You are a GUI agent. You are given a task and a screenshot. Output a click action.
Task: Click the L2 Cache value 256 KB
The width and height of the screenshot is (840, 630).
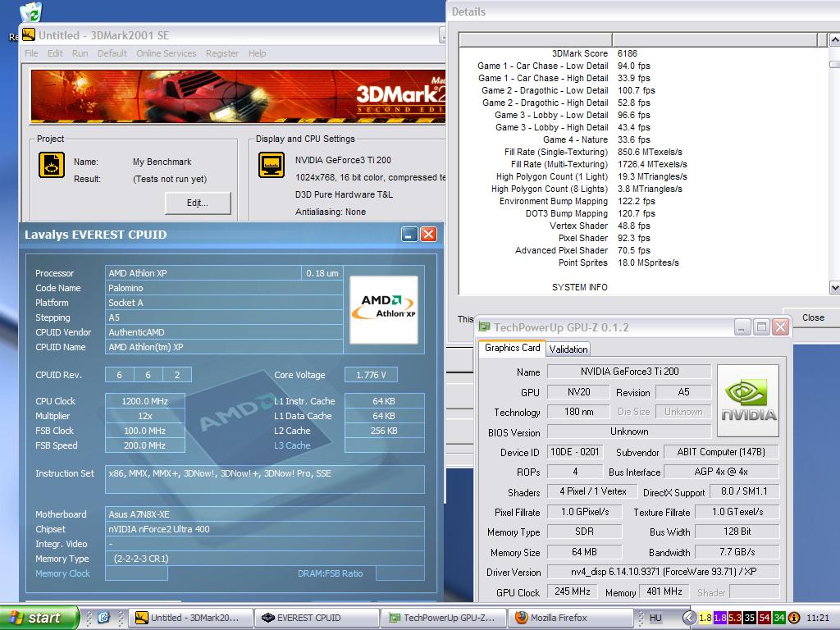(384, 431)
